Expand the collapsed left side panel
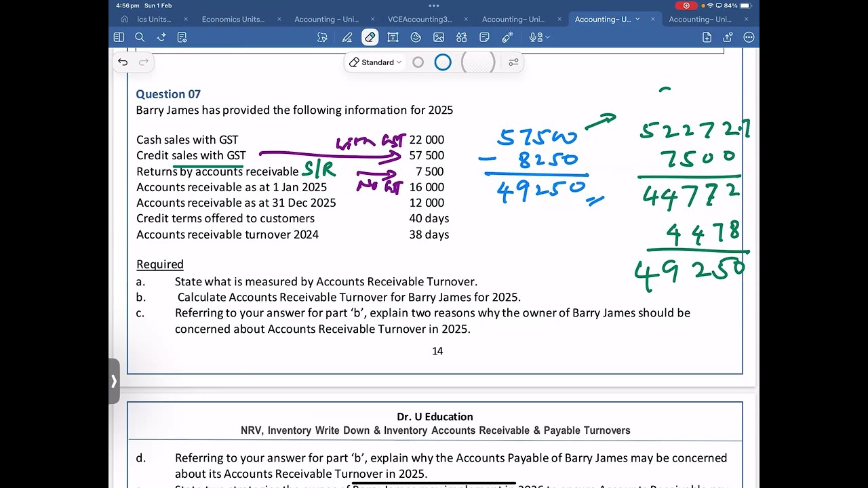The image size is (868, 488). click(x=114, y=381)
